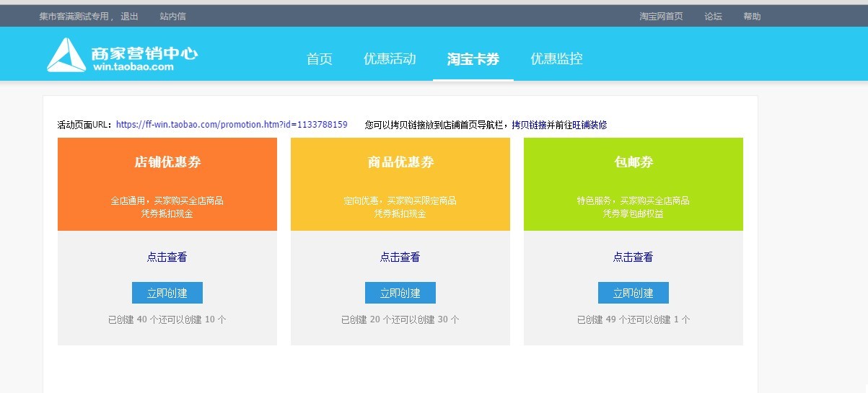Click the 活动页面URL label
This screenshot has width=868, height=393.
(84, 125)
